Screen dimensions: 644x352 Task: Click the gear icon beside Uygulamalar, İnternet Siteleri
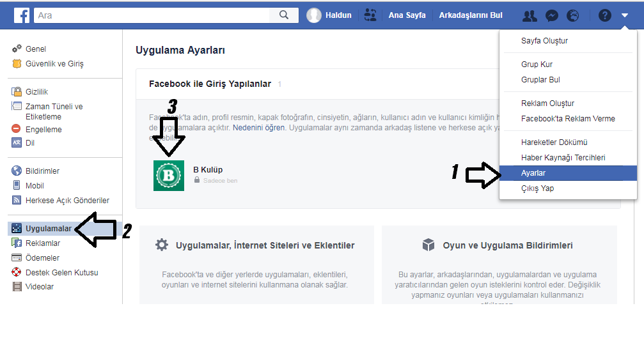162,245
